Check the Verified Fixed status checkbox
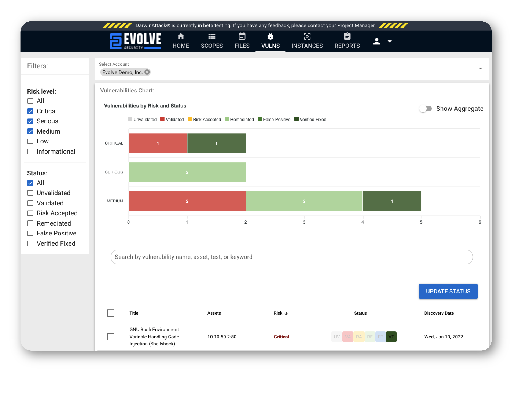This screenshot has width=532, height=397. (x=30, y=243)
